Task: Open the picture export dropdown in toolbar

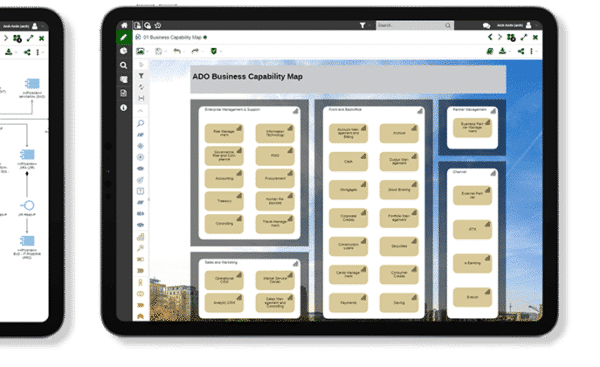Action: click(x=141, y=51)
